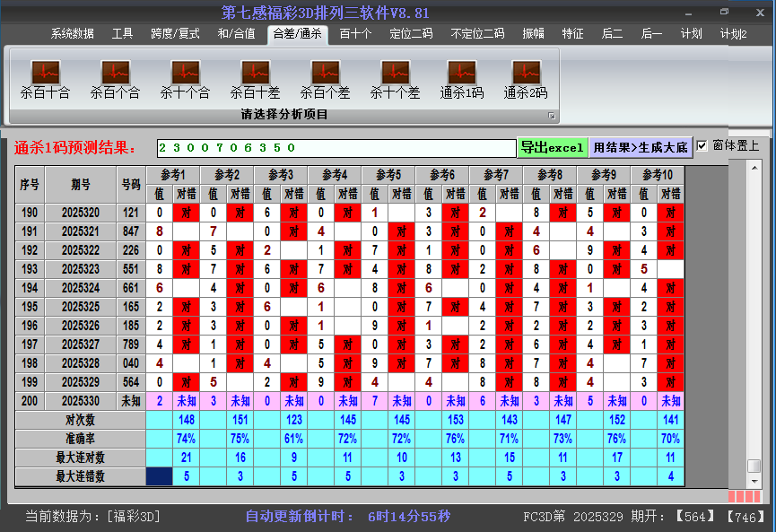
Task: Select the 通杀2码 analysis tool
Action: [525, 76]
